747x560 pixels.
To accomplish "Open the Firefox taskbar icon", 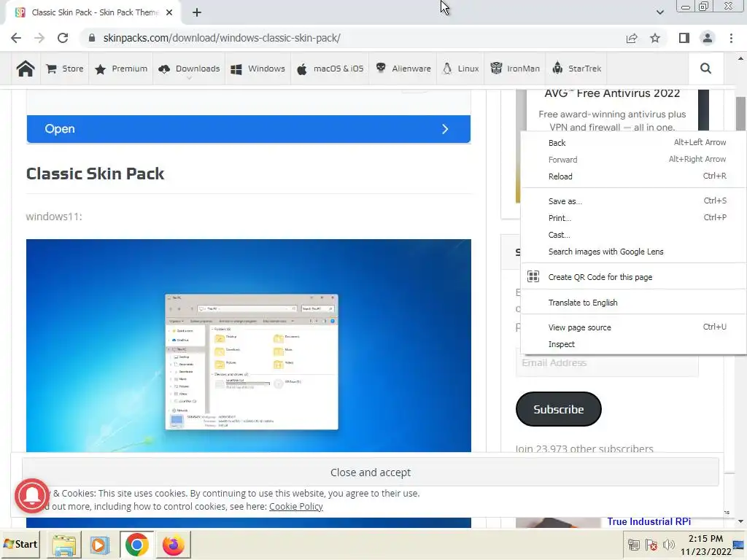I will (x=174, y=545).
